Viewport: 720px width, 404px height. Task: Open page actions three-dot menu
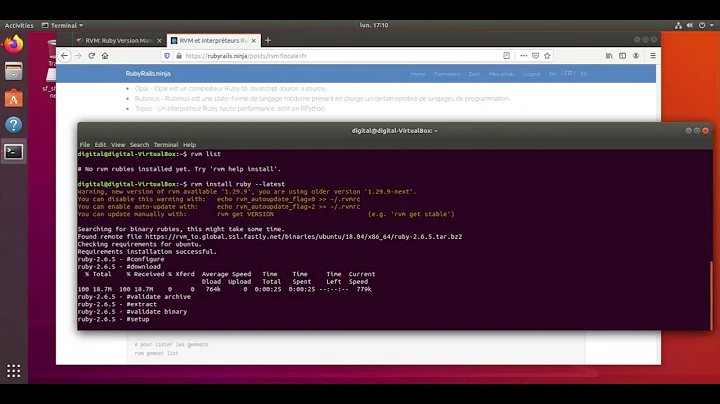click(x=523, y=56)
